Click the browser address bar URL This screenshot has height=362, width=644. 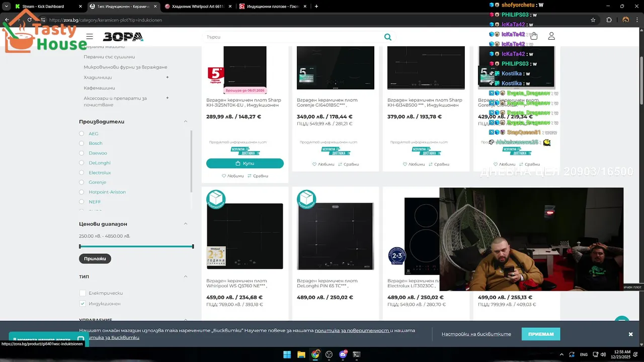click(x=106, y=20)
